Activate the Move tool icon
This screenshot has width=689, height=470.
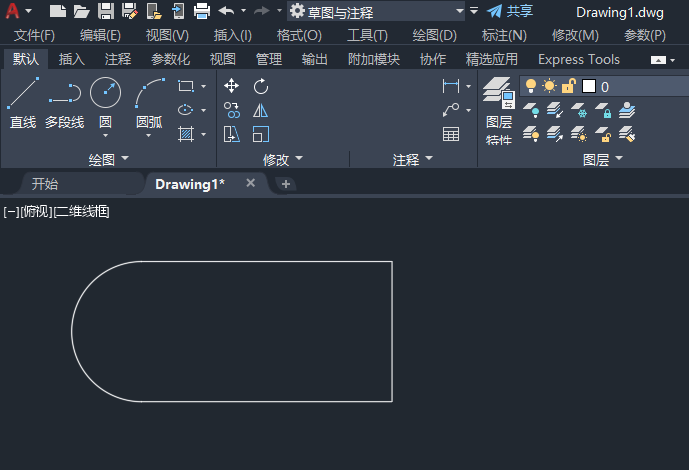click(x=232, y=86)
